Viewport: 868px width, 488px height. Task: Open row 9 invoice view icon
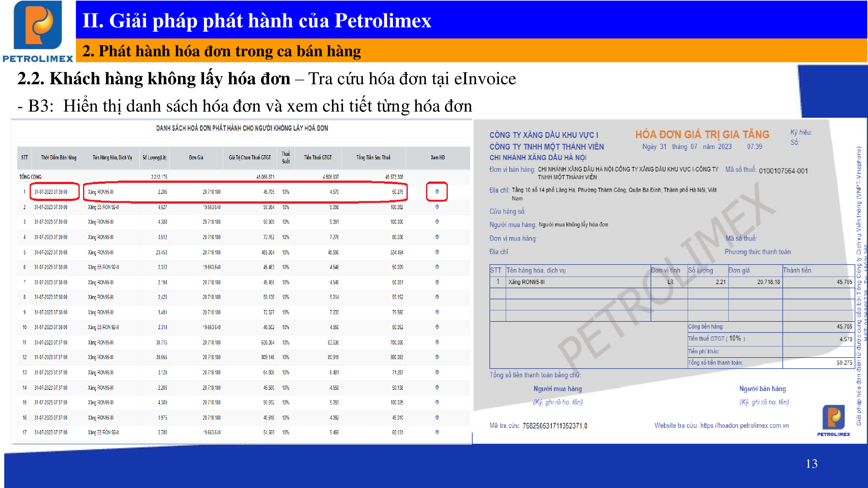(437, 312)
